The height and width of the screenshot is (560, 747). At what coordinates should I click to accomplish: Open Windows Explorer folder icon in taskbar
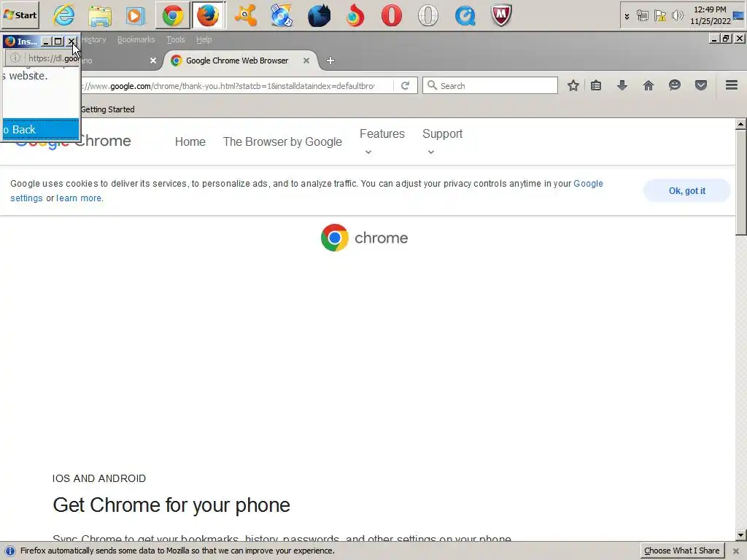point(100,15)
